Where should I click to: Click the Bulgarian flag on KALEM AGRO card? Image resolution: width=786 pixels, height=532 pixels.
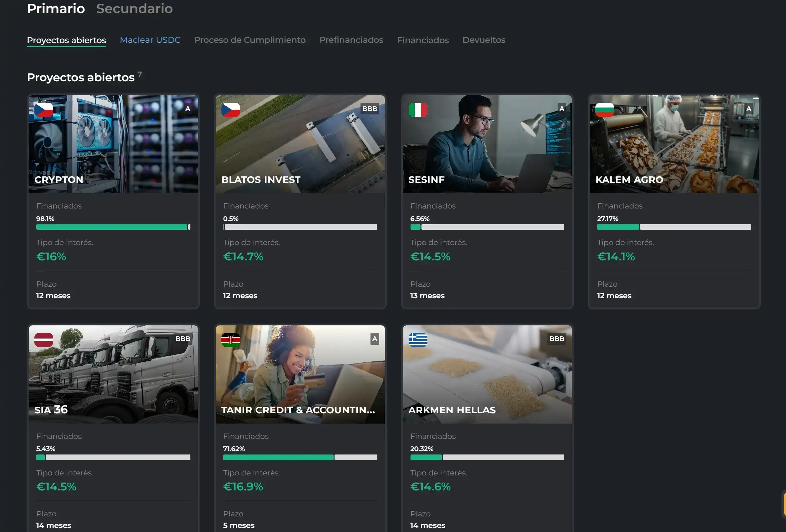click(604, 110)
